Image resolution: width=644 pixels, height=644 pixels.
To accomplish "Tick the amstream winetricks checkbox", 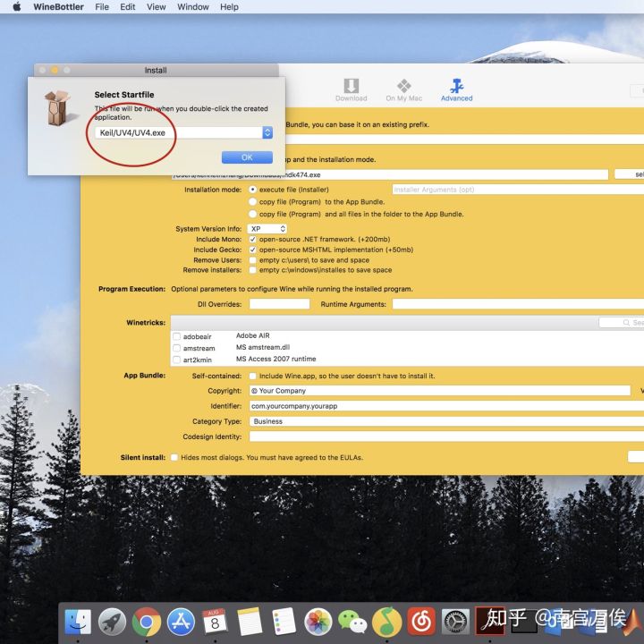I will [176, 348].
